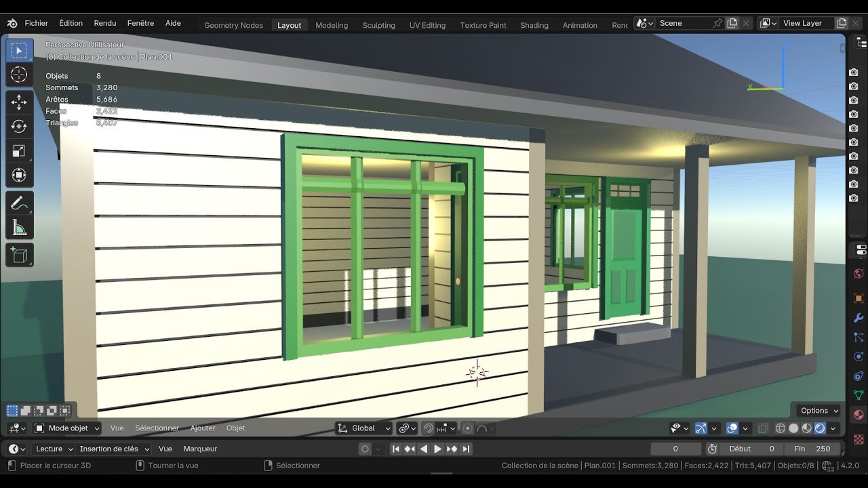Select the Add Cube tool
This screenshot has width=868, height=488.
pyautogui.click(x=19, y=255)
